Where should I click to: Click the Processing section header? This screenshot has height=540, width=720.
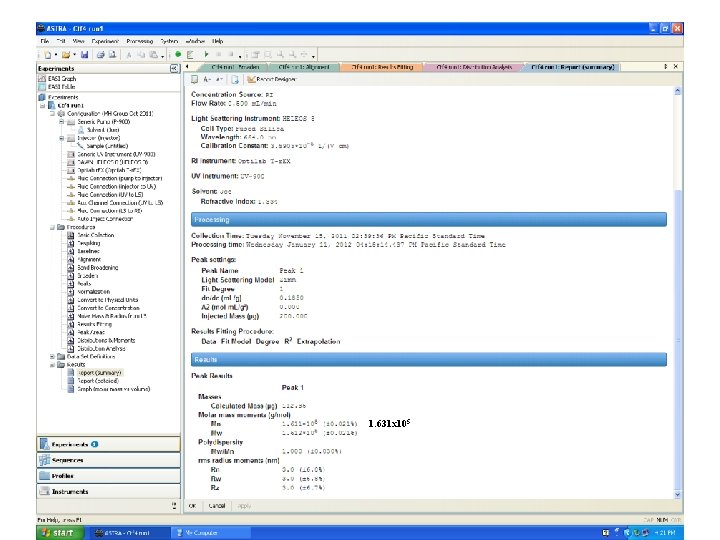pos(429,219)
